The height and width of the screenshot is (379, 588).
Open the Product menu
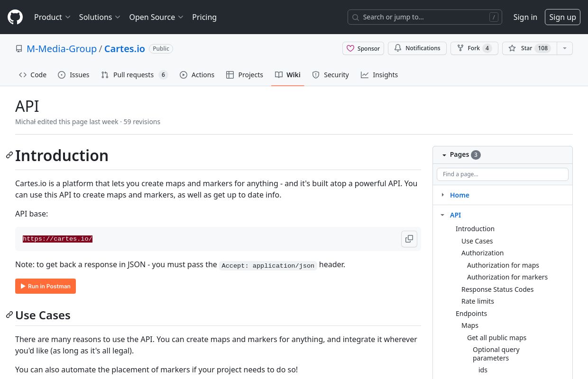[x=52, y=17]
